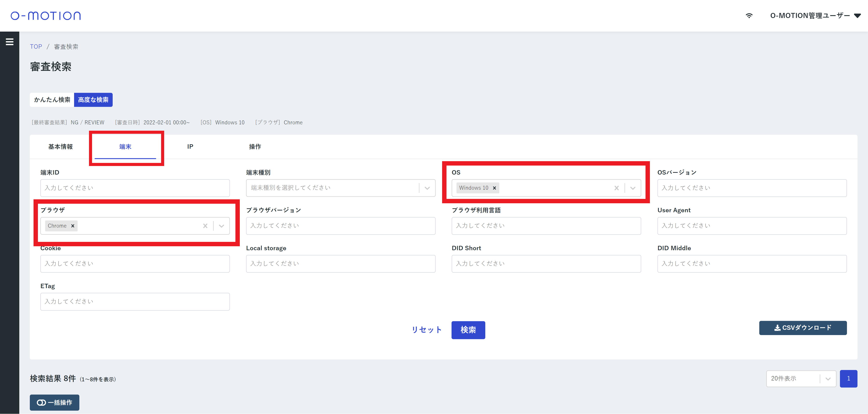Click the wifi status icon
Image resolution: width=868 pixels, height=414 pixels.
pyautogui.click(x=749, y=16)
